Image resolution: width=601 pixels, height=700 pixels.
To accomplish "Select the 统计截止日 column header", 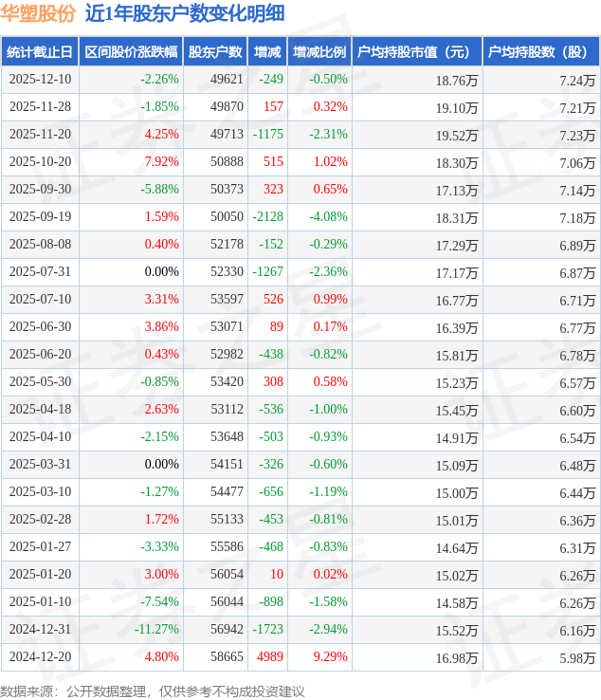I will click(x=39, y=52).
